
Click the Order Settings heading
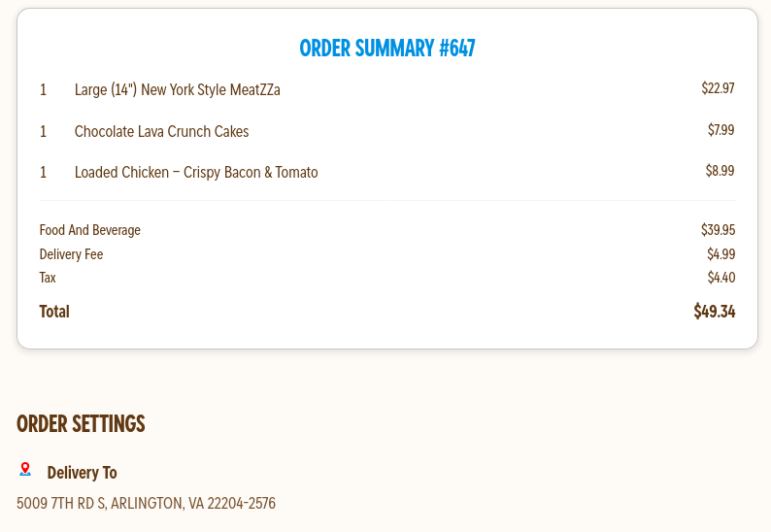(x=81, y=424)
